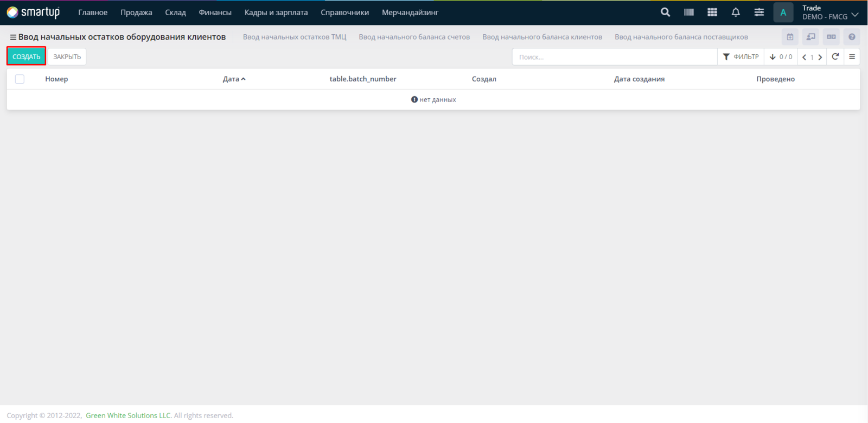Click the Дата создания column header
This screenshot has height=423, width=868.
coord(639,79)
